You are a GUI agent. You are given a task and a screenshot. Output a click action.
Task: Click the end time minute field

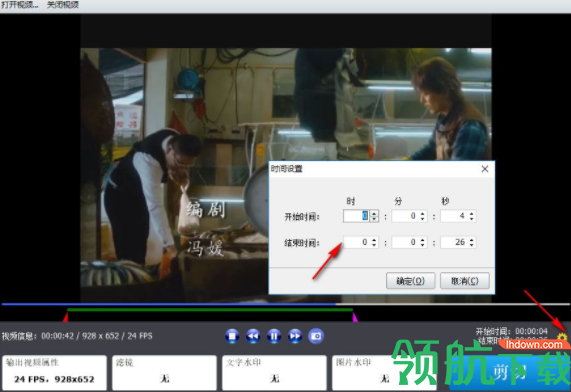tap(405, 242)
